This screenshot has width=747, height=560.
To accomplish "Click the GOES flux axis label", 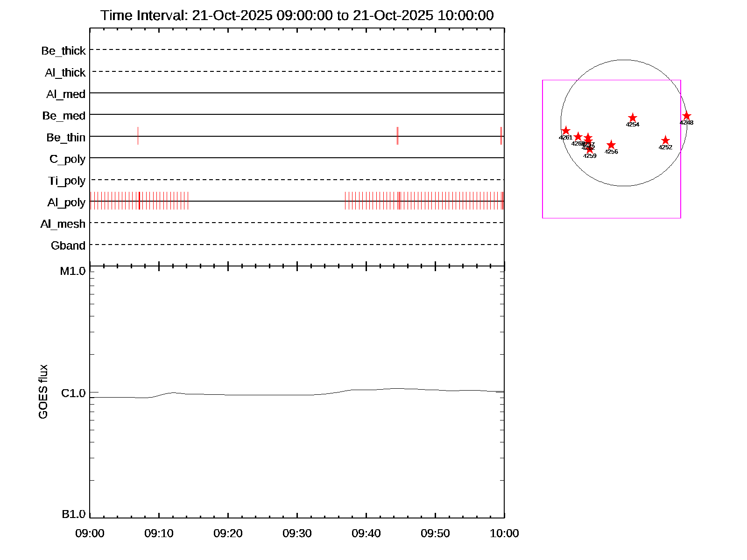I will click(x=43, y=392).
